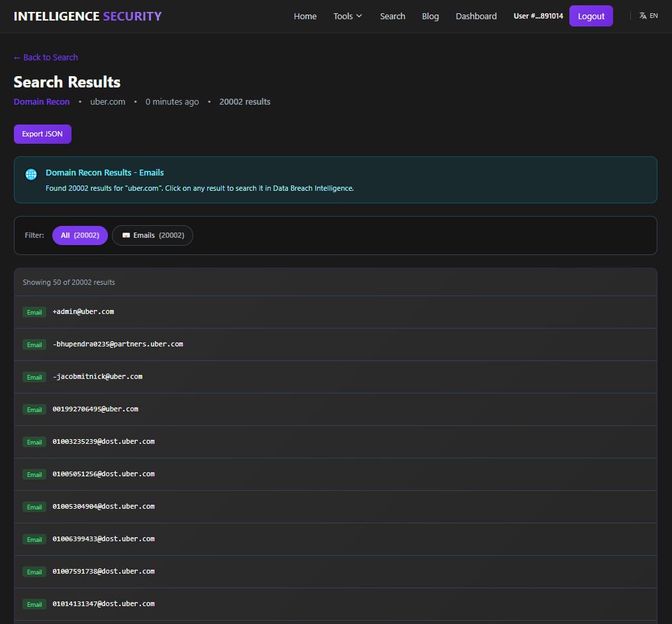
Task: Click the Export JSON button
Action: coord(42,134)
